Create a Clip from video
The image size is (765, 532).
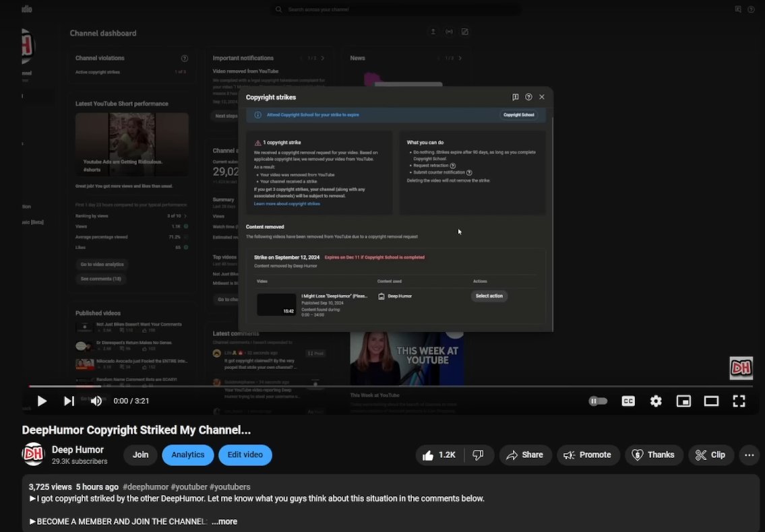(x=711, y=455)
